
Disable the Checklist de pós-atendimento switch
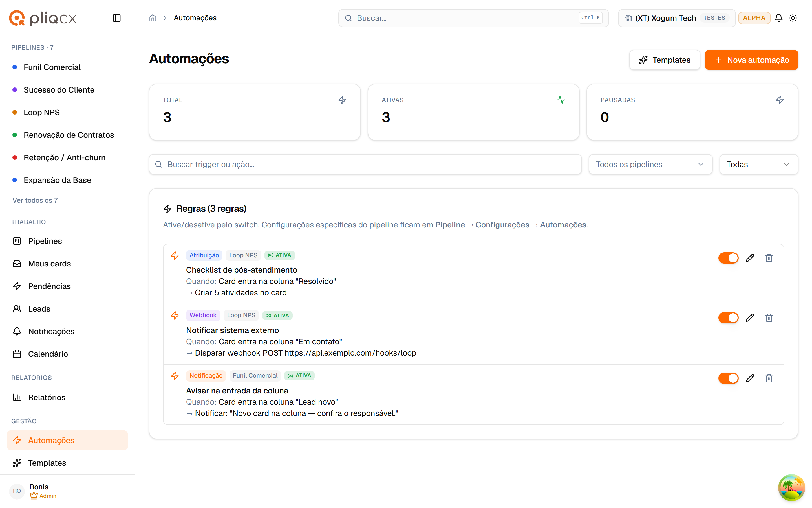pyautogui.click(x=728, y=258)
